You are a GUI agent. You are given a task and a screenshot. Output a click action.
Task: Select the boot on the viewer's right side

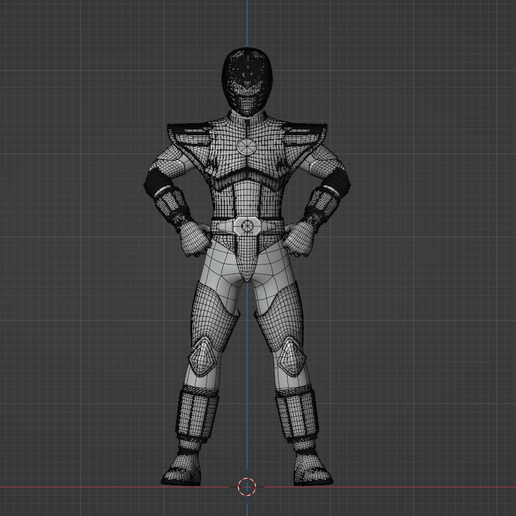312,467
